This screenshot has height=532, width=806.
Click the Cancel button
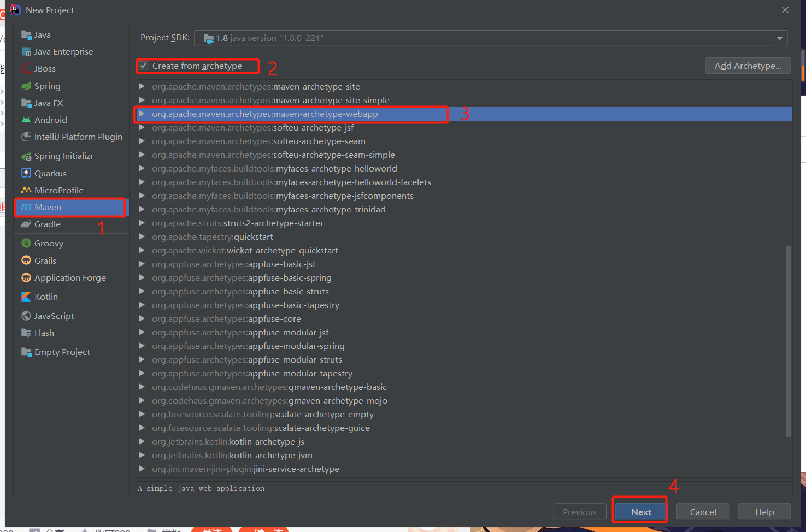(703, 512)
